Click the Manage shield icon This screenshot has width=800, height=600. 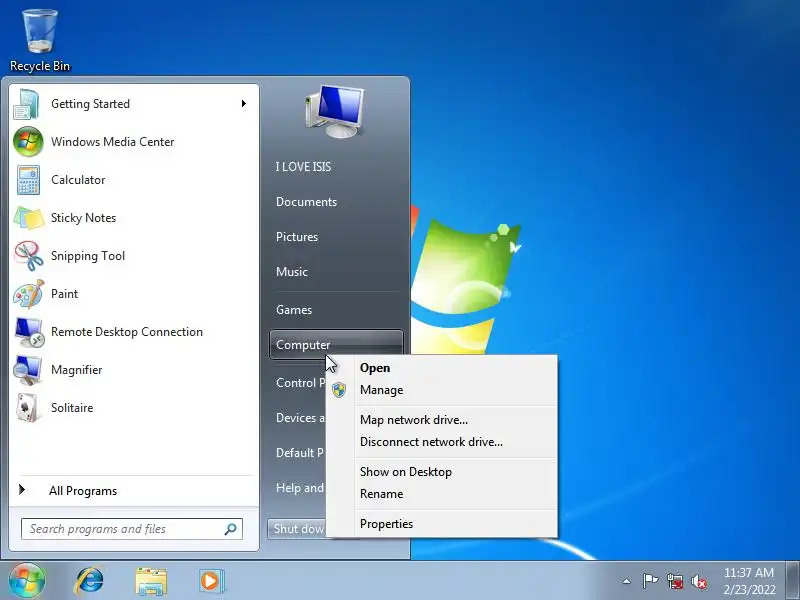pos(339,390)
